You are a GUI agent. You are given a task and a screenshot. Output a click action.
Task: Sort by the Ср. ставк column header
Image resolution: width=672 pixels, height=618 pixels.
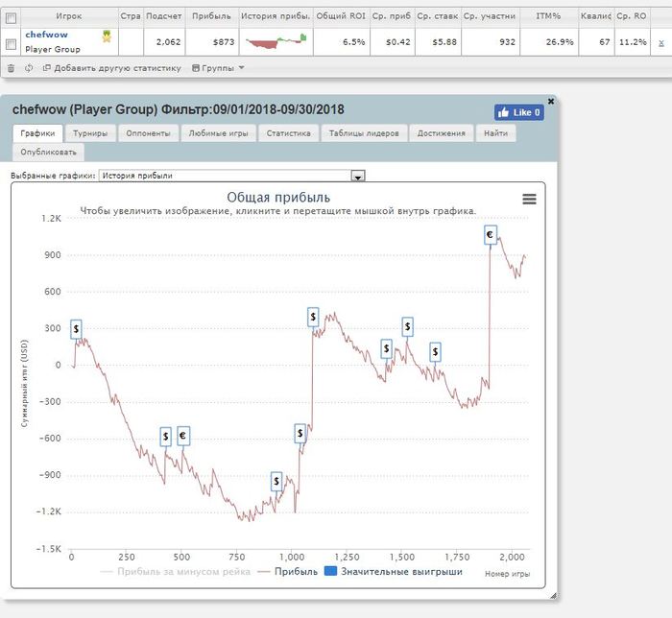pyautogui.click(x=438, y=16)
